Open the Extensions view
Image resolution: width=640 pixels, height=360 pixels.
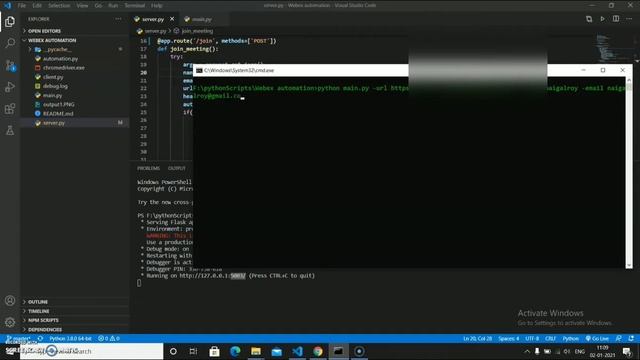tap(10, 109)
